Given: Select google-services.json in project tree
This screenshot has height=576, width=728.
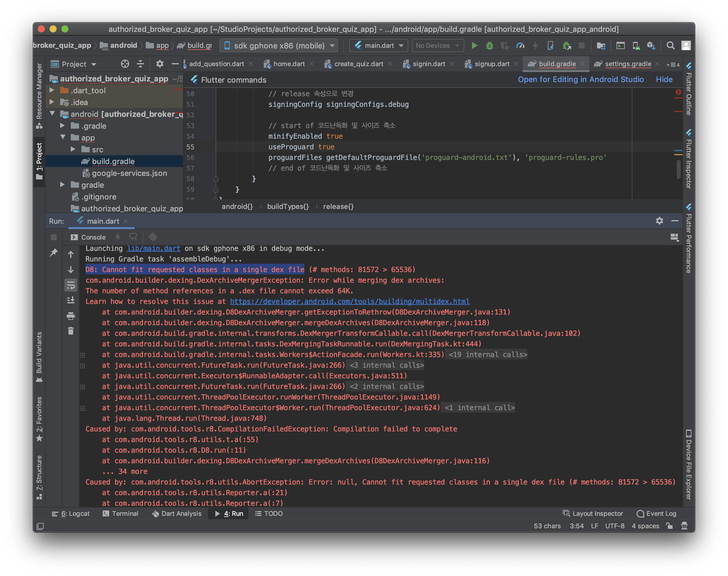Looking at the screenshot, I should click(129, 173).
